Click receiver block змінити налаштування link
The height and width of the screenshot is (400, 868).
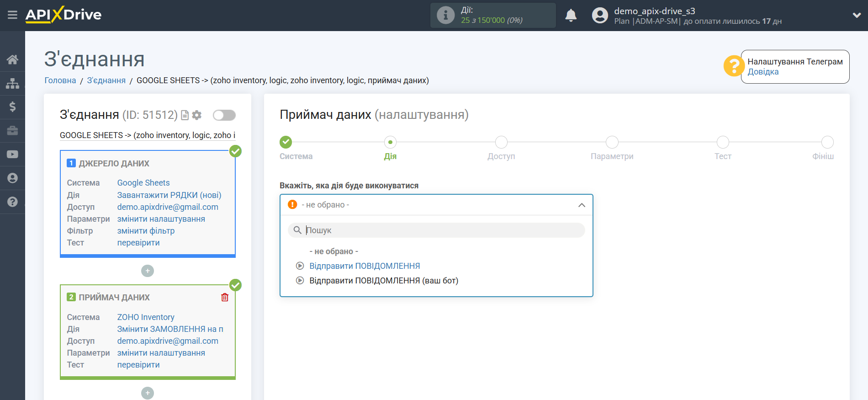tap(161, 353)
